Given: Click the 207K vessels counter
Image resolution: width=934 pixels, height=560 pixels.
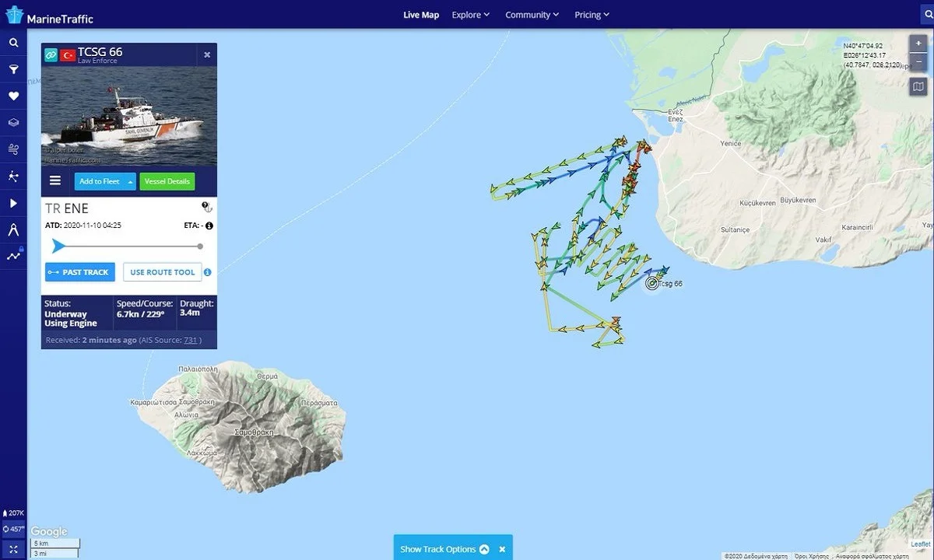Looking at the screenshot, I should (x=14, y=513).
